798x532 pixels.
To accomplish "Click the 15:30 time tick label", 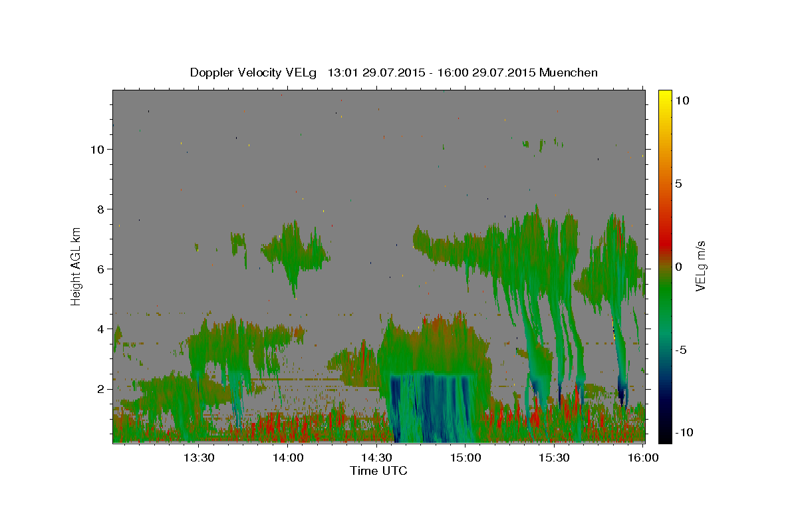I will click(554, 458).
